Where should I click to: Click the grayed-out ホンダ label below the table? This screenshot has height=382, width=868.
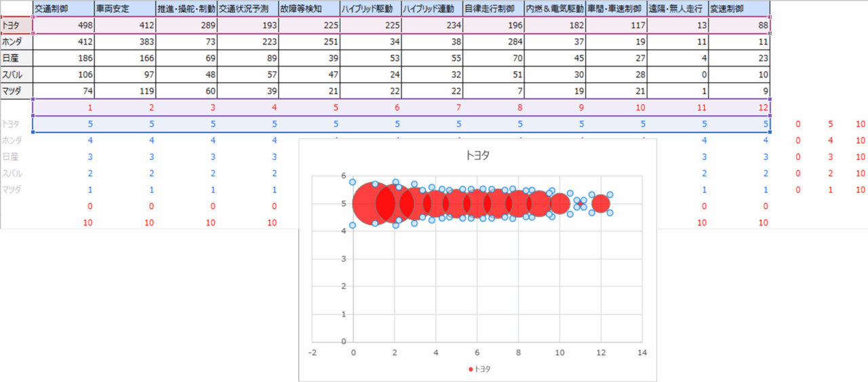pyautogui.click(x=12, y=140)
